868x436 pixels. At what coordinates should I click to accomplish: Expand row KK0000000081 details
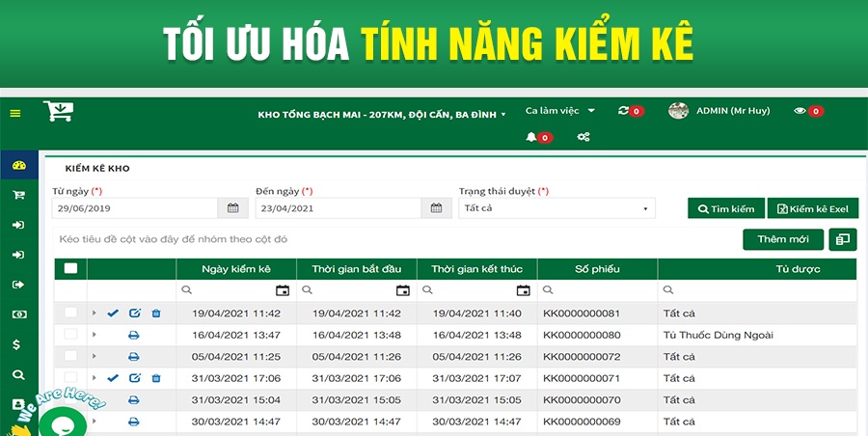tap(95, 313)
